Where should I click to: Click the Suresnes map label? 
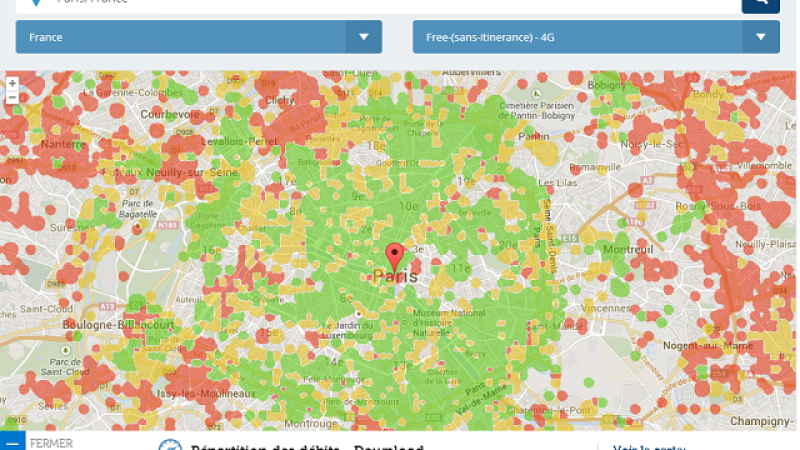(x=71, y=227)
